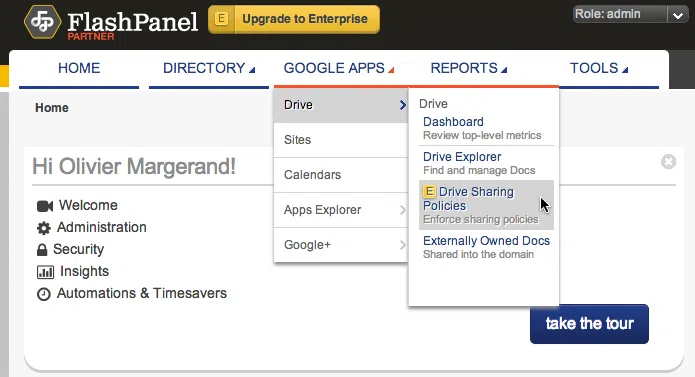
Task: Open Drive Explorer
Action: tap(486, 163)
